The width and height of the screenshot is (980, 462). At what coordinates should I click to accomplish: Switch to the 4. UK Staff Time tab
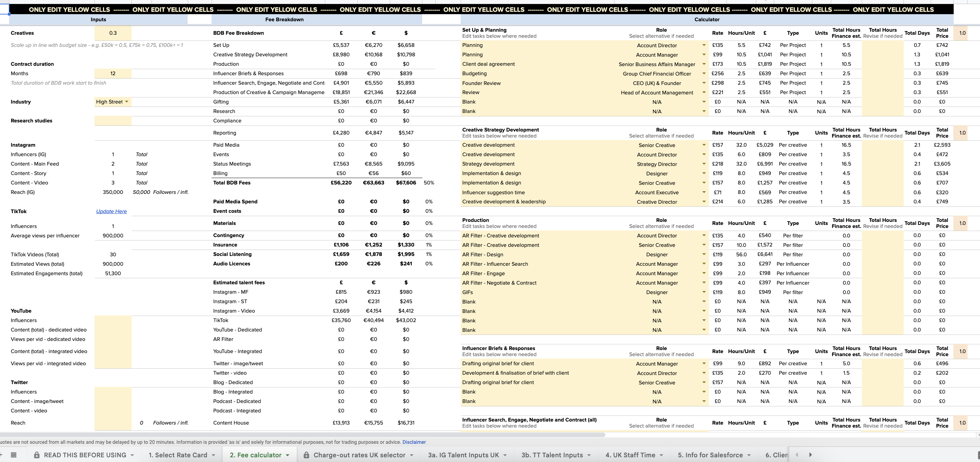(x=630, y=455)
